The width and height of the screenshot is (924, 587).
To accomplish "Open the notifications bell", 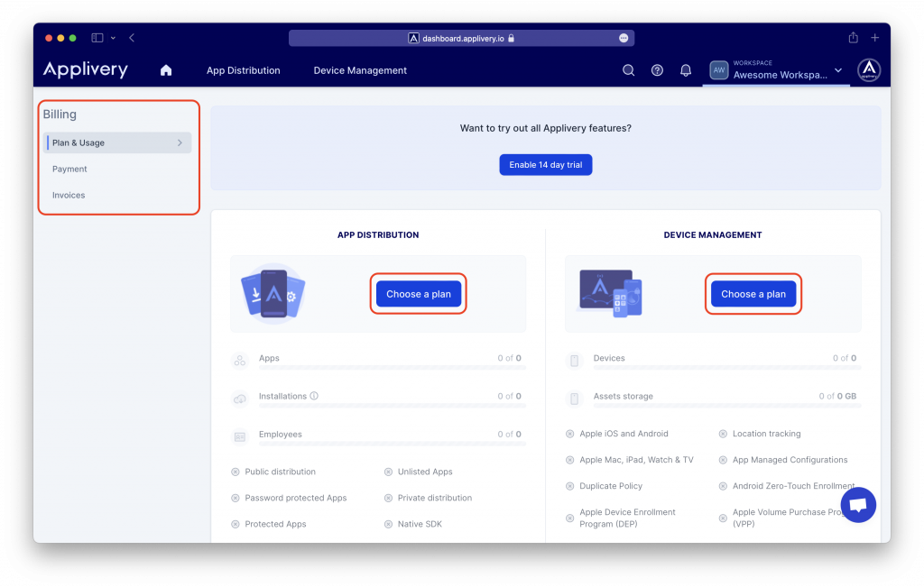I will pos(686,70).
